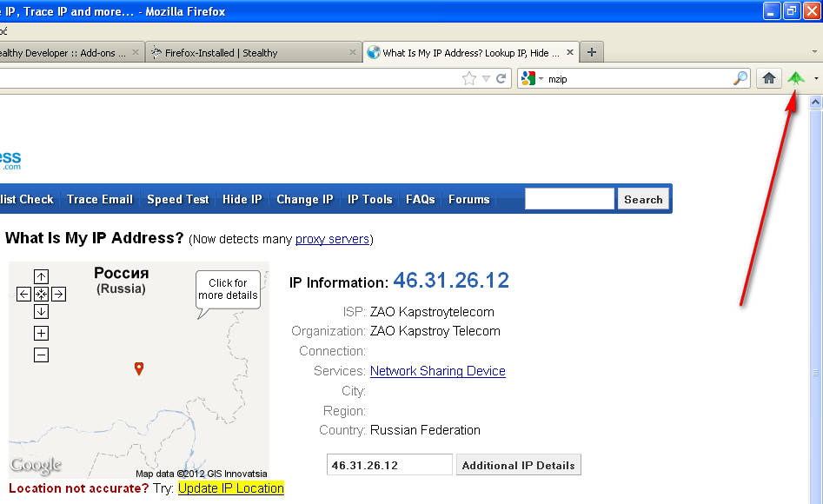Switch to Firefox-Installed | Stealthy tab
Image resolution: width=823 pixels, height=504 pixels.
point(254,52)
